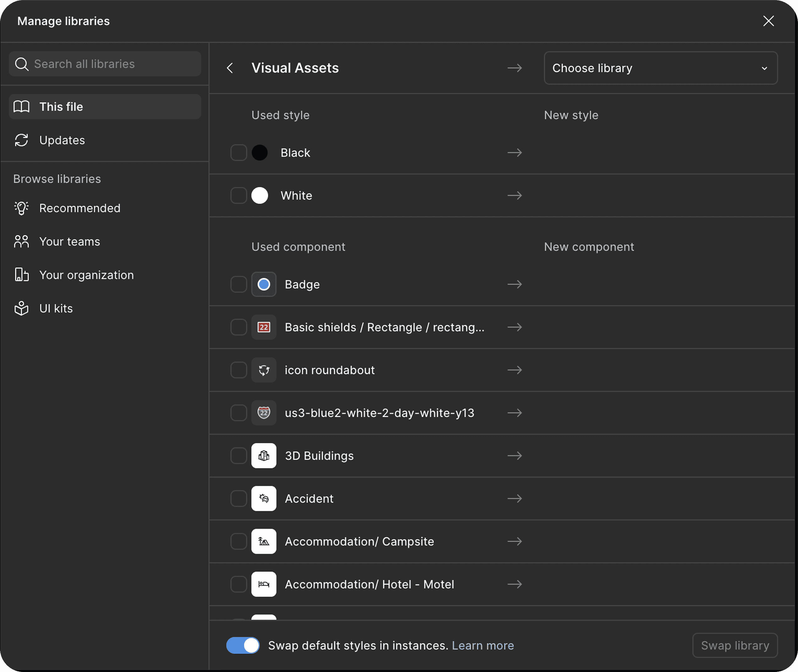Click the Hotel - Motel bed icon

click(264, 584)
